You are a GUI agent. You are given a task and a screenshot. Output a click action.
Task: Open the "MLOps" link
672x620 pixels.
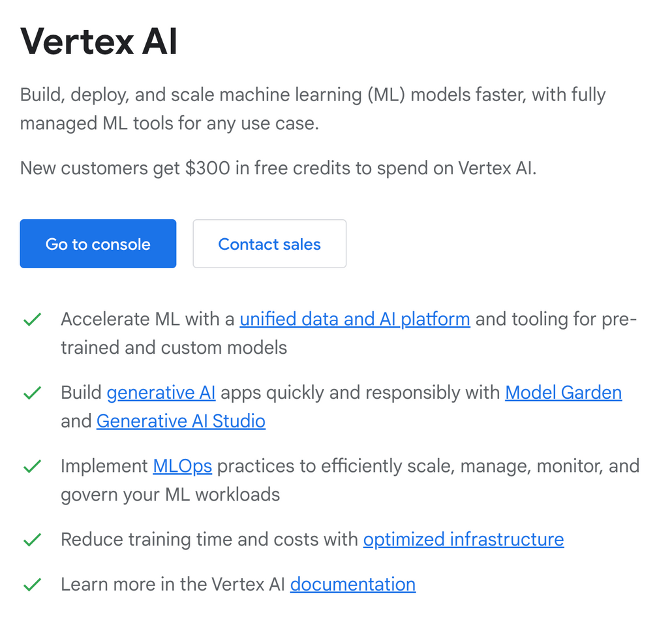(182, 466)
